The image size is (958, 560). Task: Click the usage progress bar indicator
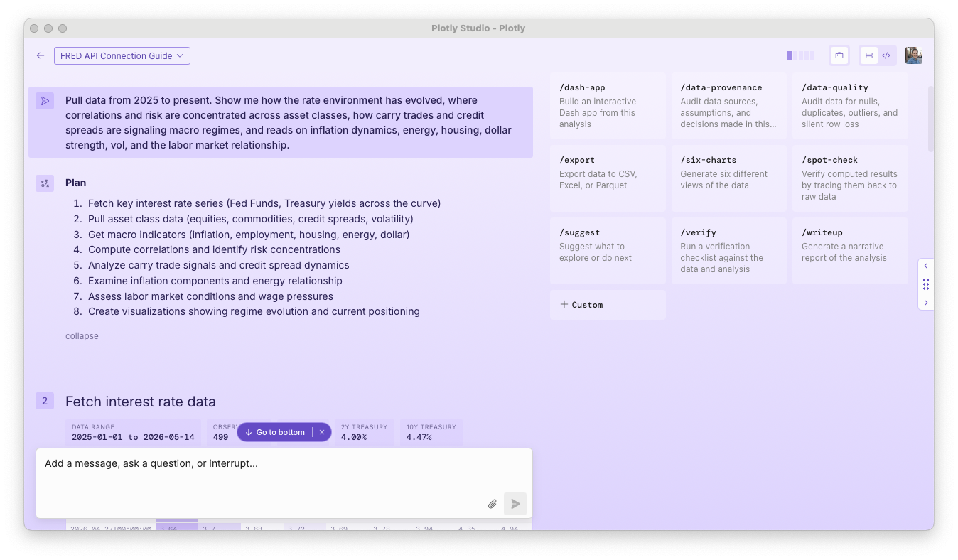coord(800,55)
